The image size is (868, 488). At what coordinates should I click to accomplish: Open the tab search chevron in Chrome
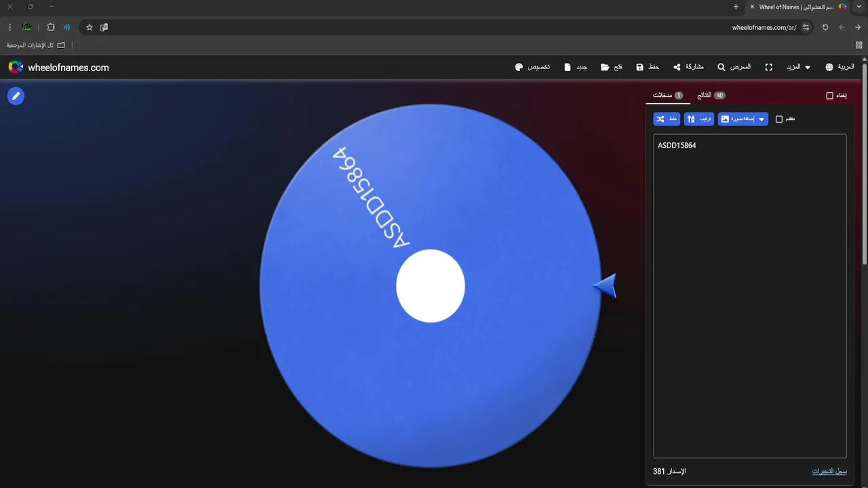tap(860, 7)
